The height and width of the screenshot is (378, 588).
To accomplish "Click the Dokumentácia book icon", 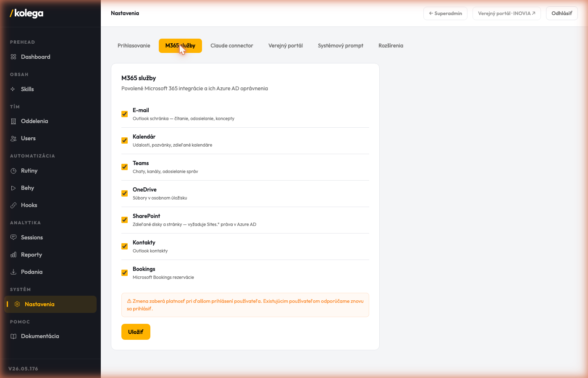I will pos(13,336).
